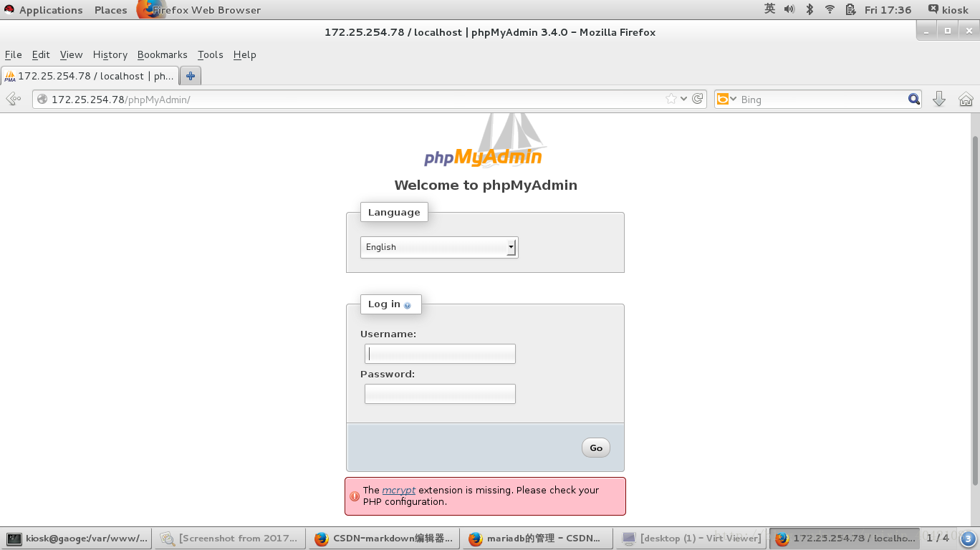Click the browser back arrow button
The image size is (980, 550).
(x=13, y=99)
